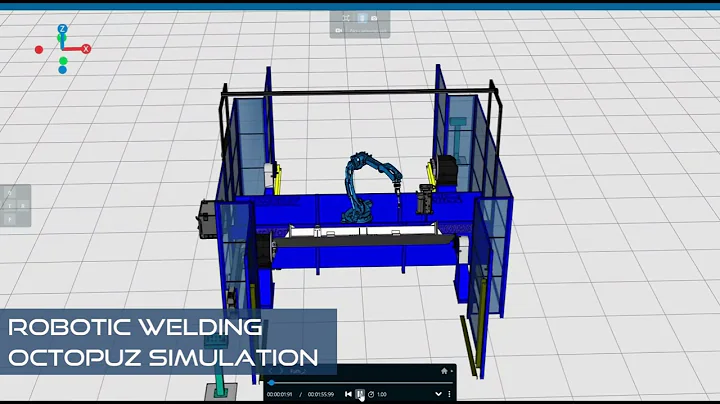Click the 00:00:01.91 elapsed time readout
The height and width of the screenshot is (404, 720).
click(279, 394)
